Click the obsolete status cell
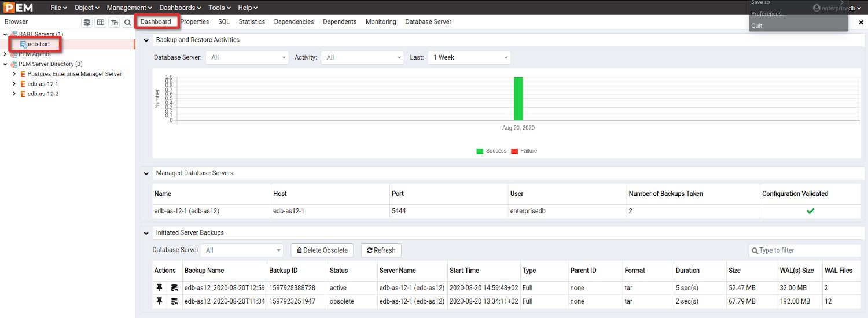Viewport: 868px width, 318px height. [341, 301]
